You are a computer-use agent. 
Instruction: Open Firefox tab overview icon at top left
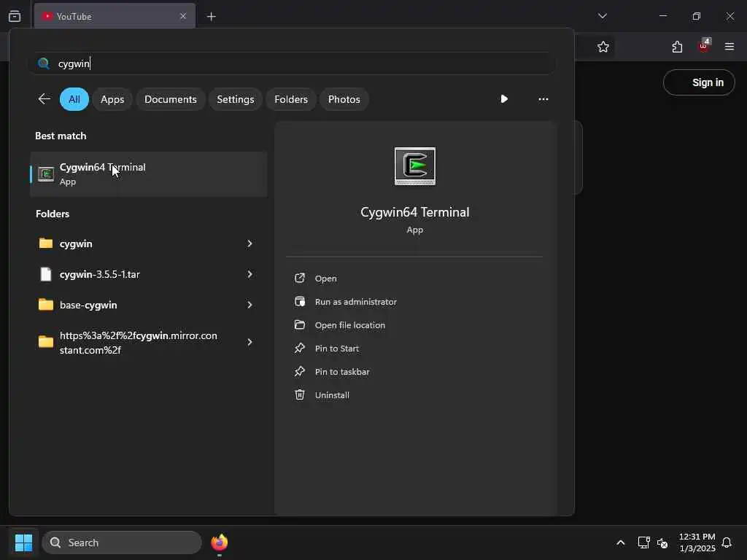click(x=15, y=16)
